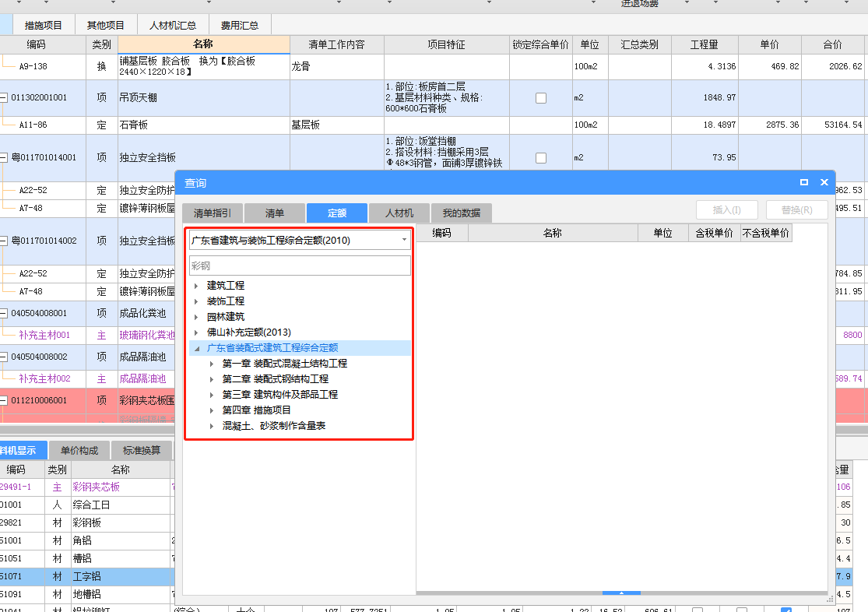Click the 名称 column header in main table

[x=204, y=44]
